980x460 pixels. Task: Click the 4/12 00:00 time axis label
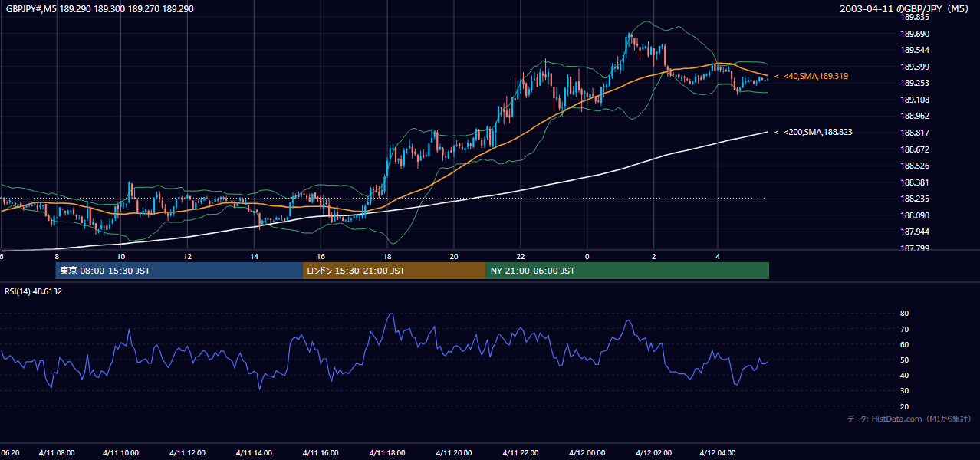[x=587, y=453]
